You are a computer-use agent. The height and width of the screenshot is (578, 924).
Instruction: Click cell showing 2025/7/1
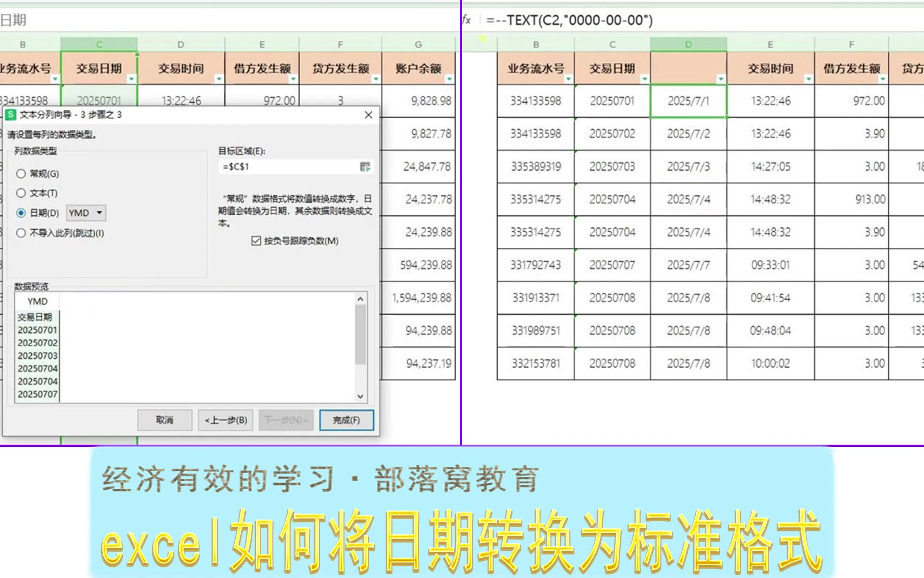point(689,101)
